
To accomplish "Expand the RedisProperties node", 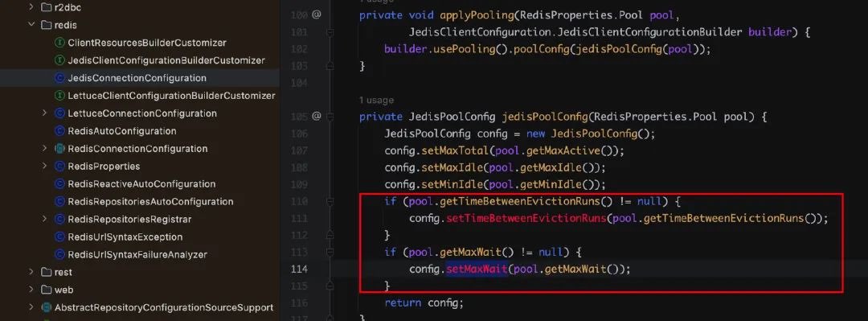I will pos(45,167).
